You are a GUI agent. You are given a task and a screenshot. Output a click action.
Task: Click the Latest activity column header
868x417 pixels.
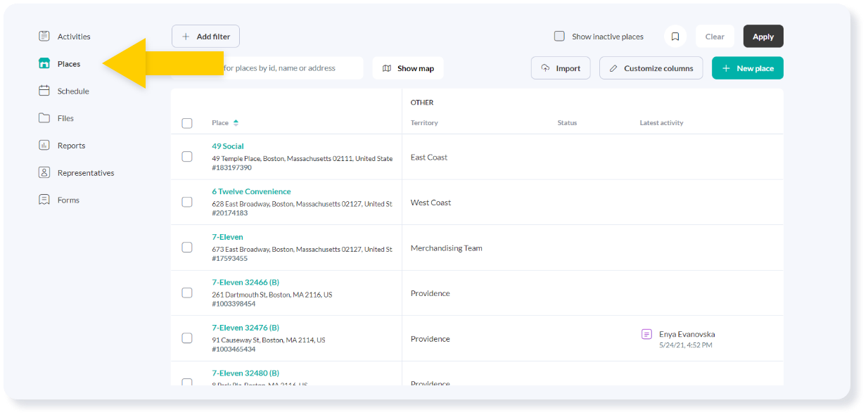click(x=661, y=123)
